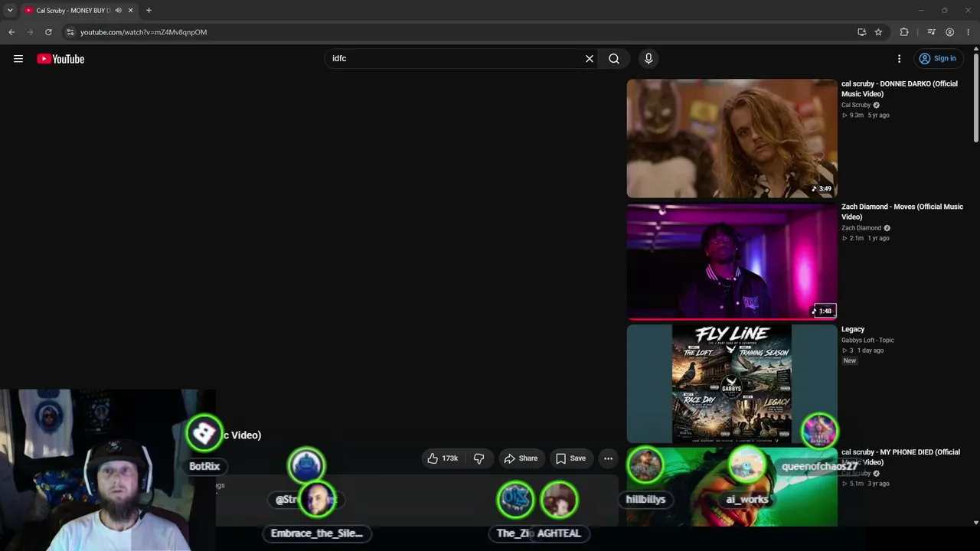Click the 1:48 duration on Moves thumbnail
Image resolution: width=980 pixels, height=551 pixels.
[x=823, y=311]
